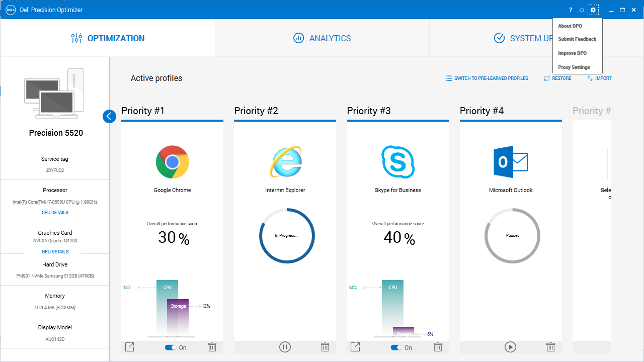The image size is (644, 362).
Task: Click the Microsoft Outlook profile icon
Action: (x=511, y=162)
